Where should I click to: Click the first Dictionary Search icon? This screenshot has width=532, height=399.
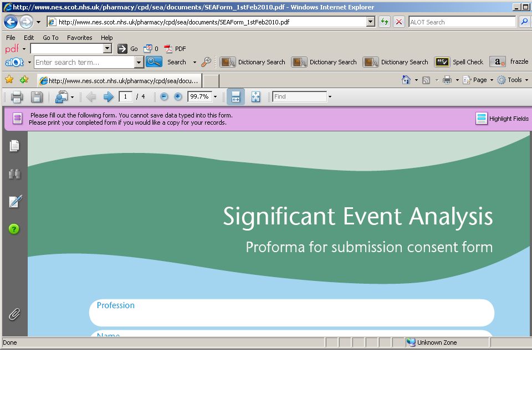coord(227,62)
